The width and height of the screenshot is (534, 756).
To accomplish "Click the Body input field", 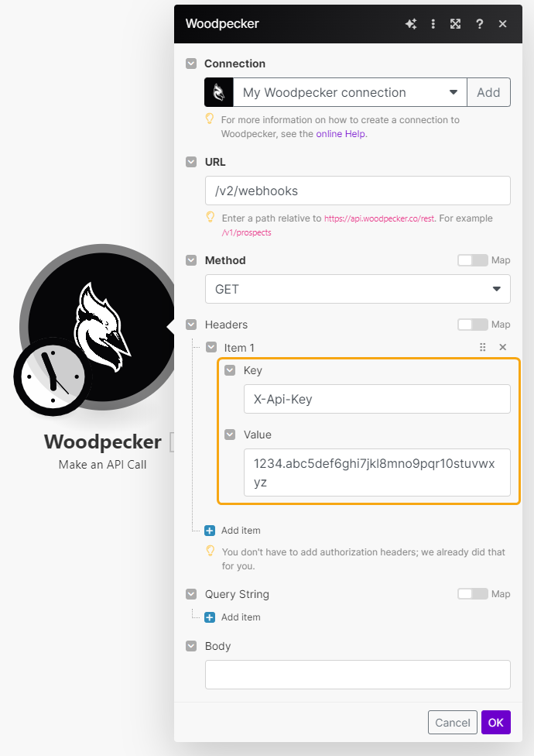I will (x=358, y=675).
